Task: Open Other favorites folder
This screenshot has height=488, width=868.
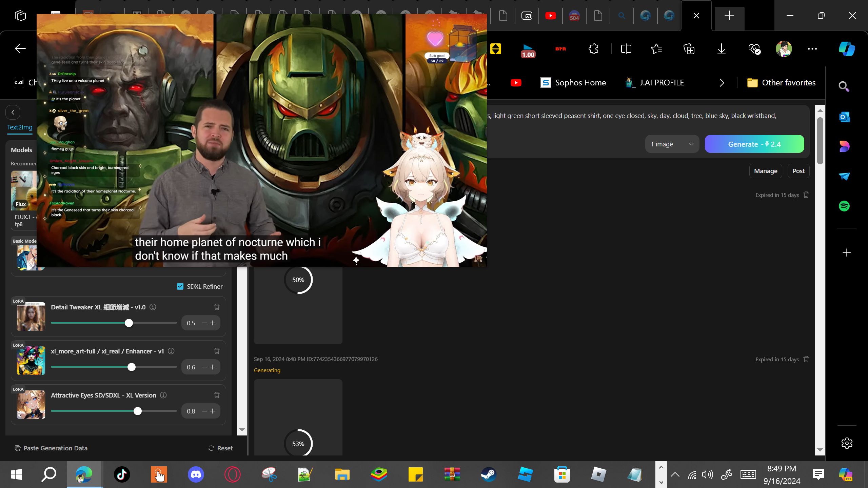Action: (x=782, y=83)
